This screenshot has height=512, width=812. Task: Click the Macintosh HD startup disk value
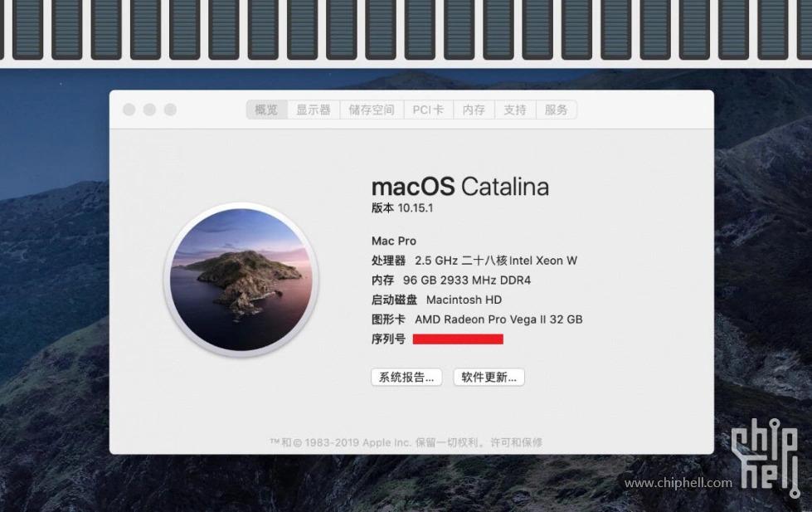[464, 300]
